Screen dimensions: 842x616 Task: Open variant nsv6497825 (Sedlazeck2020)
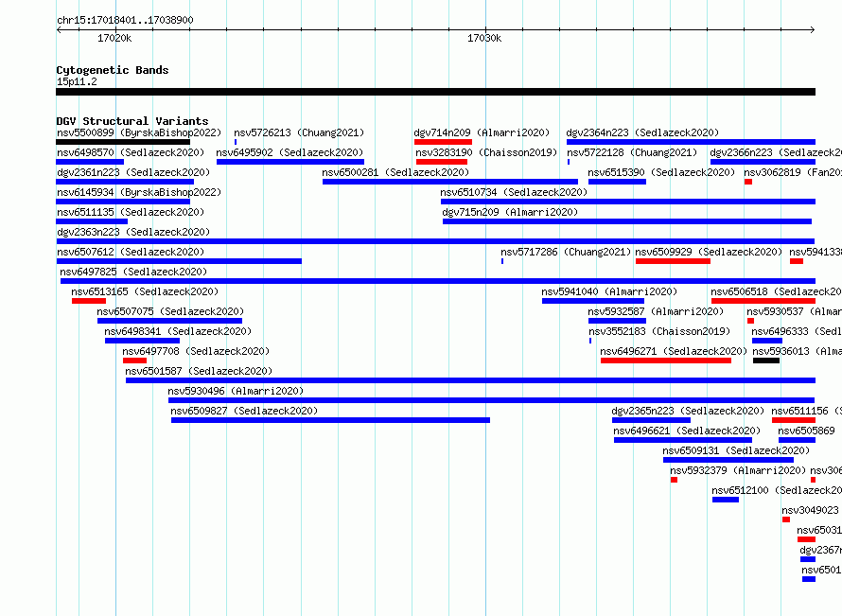133,272
